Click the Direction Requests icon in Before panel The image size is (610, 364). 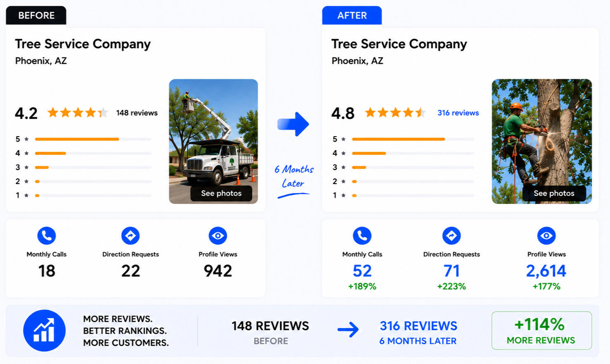pos(130,236)
